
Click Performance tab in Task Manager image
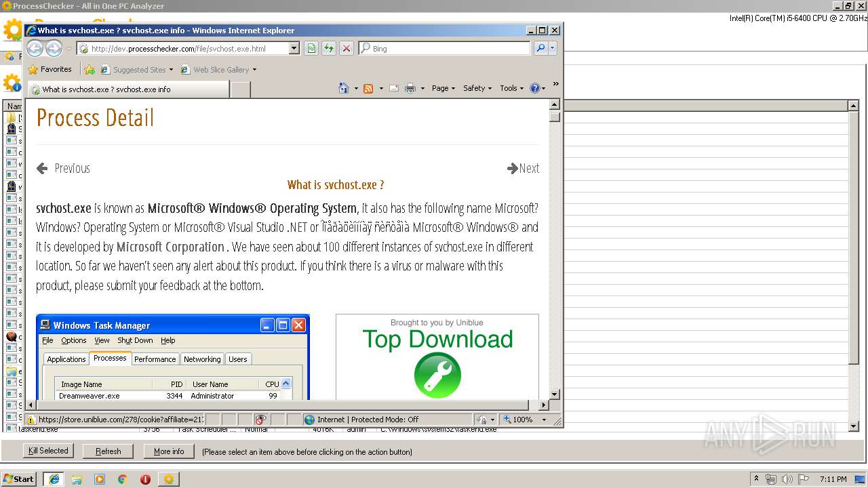point(155,359)
